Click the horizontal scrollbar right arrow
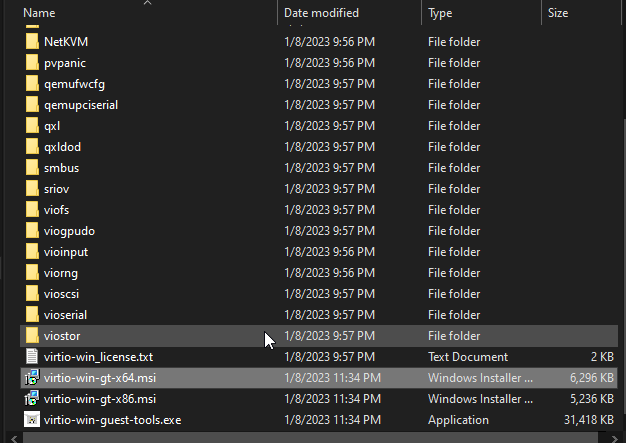 pyautogui.click(x=614, y=439)
